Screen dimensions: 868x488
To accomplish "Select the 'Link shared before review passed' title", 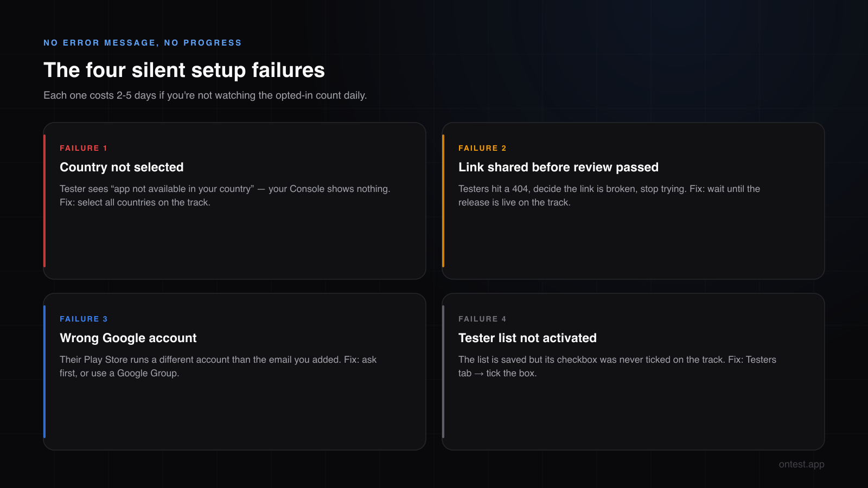I will [x=558, y=167].
